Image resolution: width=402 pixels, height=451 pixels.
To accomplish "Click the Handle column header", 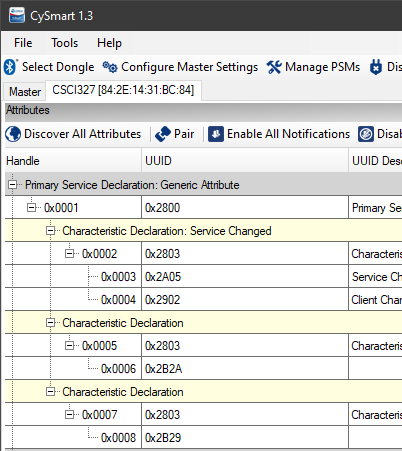I will coord(73,161).
